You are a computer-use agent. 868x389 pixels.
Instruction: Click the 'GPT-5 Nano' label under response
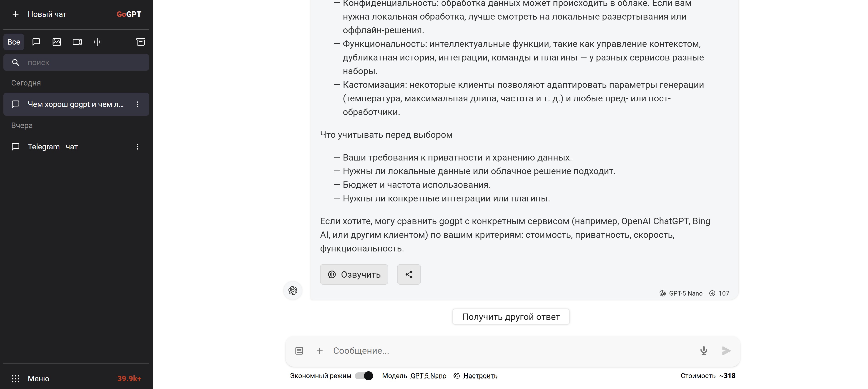point(686,293)
